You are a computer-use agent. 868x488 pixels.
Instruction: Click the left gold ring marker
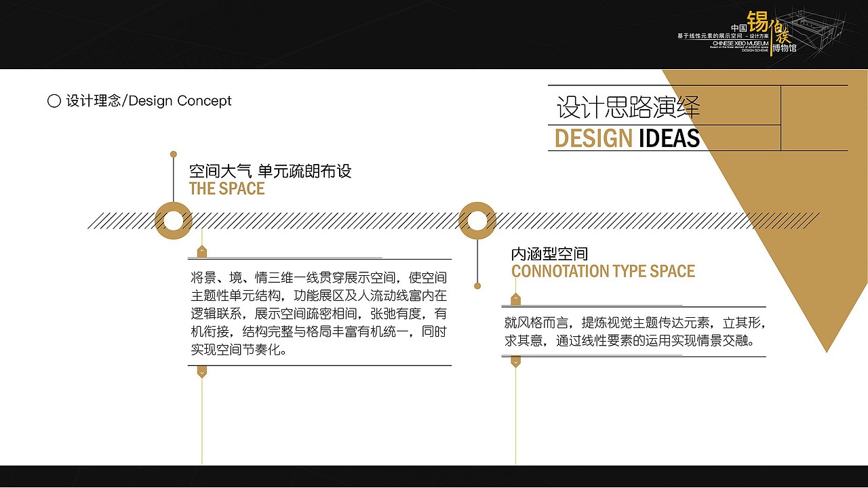pos(174,220)
